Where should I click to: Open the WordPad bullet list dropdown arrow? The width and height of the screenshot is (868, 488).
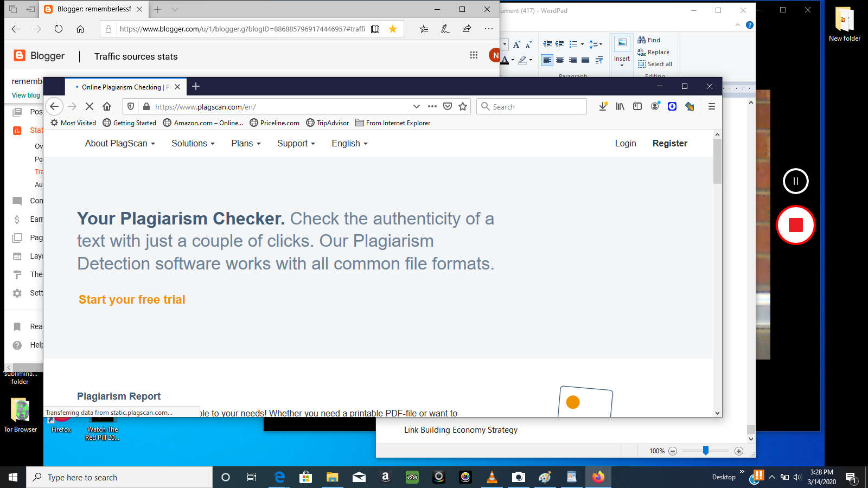tap(583, 44)
